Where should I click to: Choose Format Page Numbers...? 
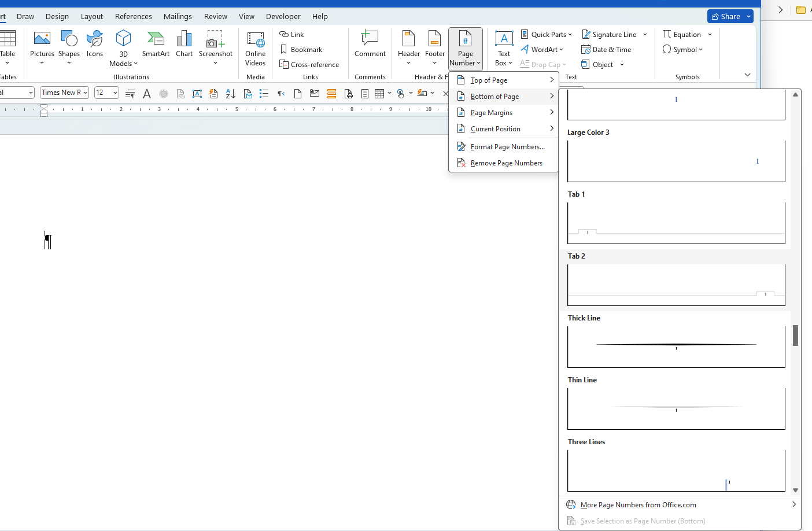coord(503,147)
